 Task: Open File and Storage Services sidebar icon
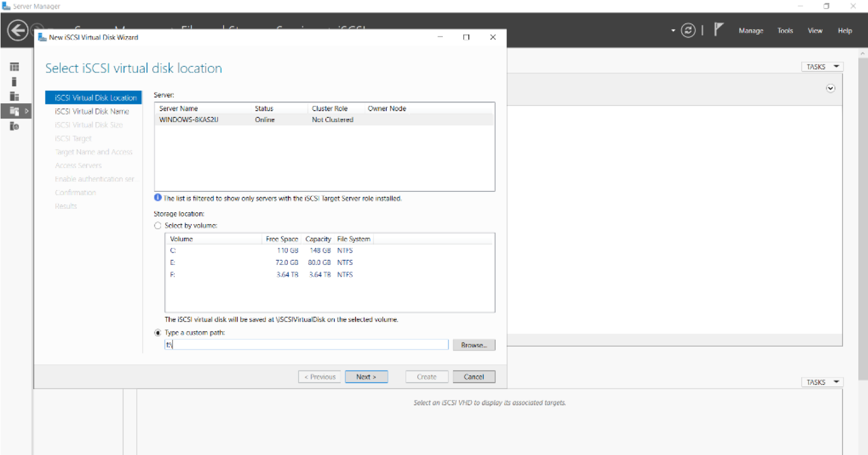coord(15,111)
